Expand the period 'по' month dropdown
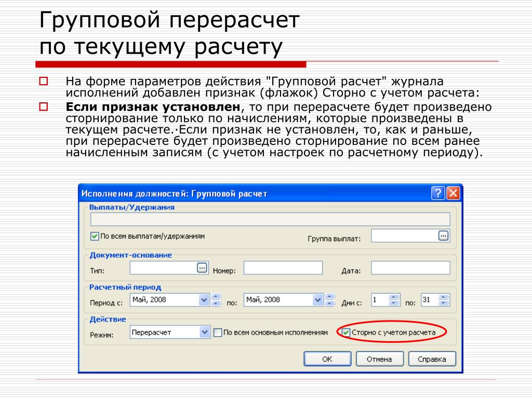Screen dimensions: 532x399 click(x=317, y=300)
